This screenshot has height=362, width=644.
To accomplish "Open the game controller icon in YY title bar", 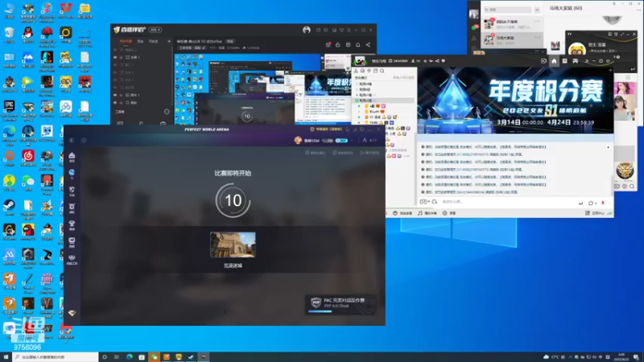I will point(575,61).
